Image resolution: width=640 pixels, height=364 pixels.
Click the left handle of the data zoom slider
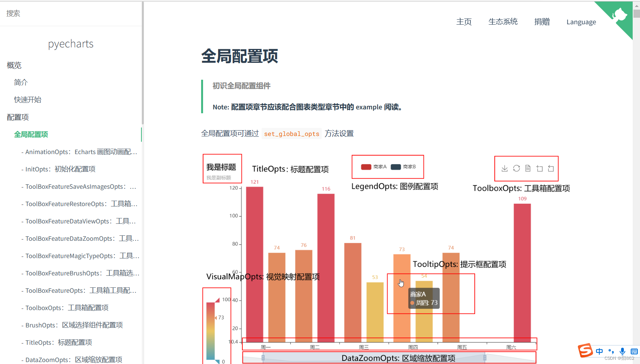click(x=263, y=358)
